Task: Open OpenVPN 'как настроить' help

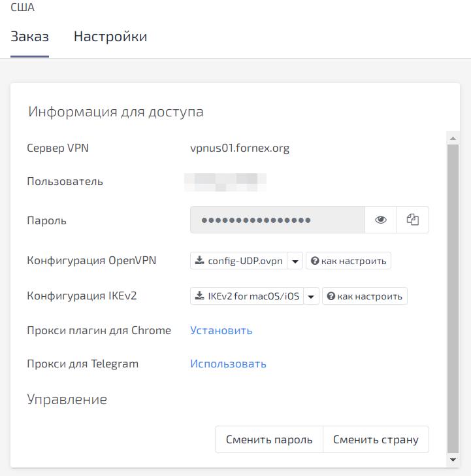Action: [x=348, y=261]
